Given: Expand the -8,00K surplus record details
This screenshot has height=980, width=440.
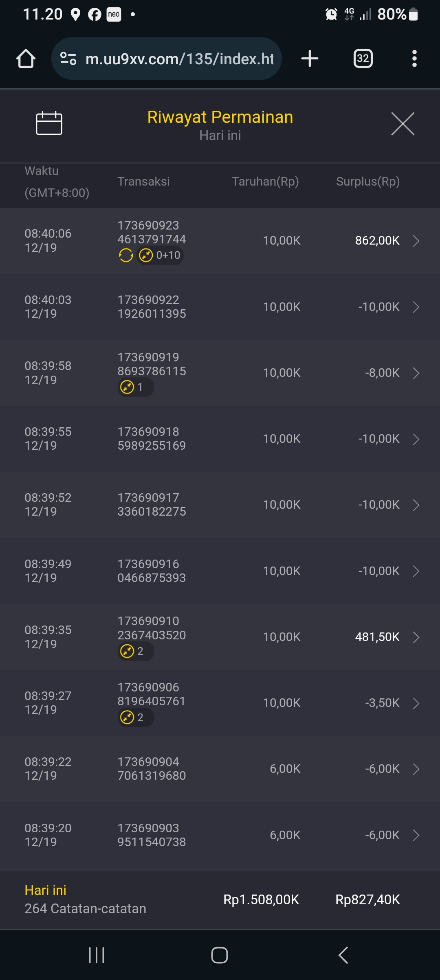Looking at the screenshot, I should (416, 373).
